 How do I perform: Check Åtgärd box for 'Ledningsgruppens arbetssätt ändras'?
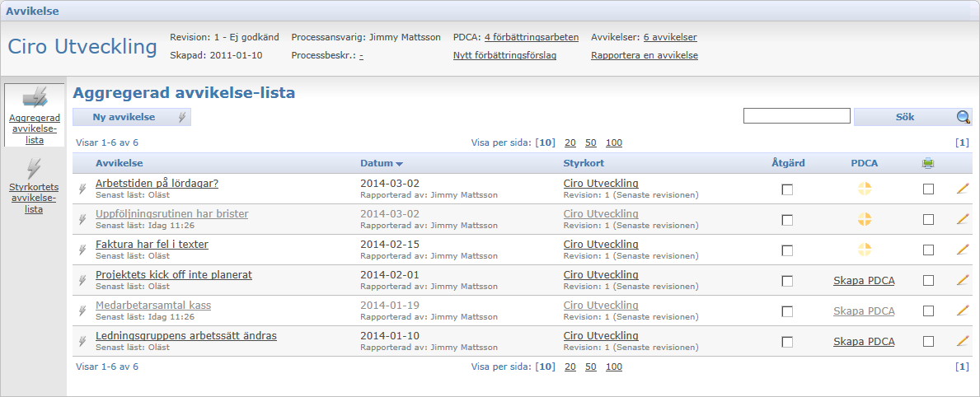pos(787,342)
